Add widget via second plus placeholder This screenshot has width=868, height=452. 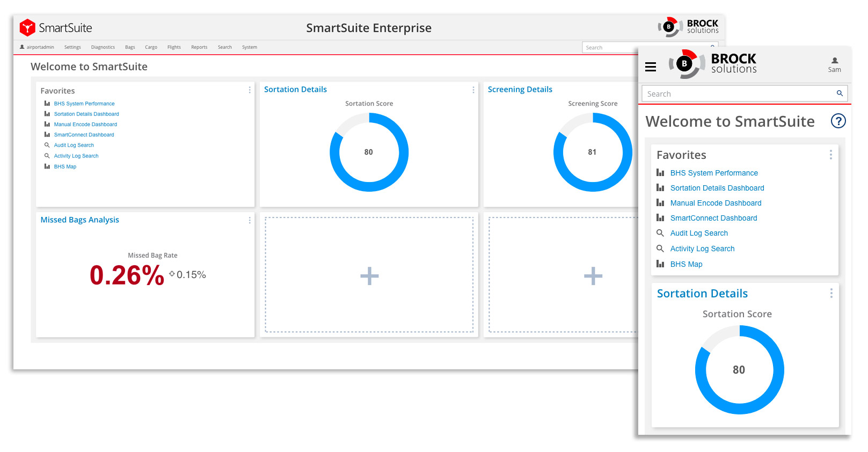(x=593, y=276)
